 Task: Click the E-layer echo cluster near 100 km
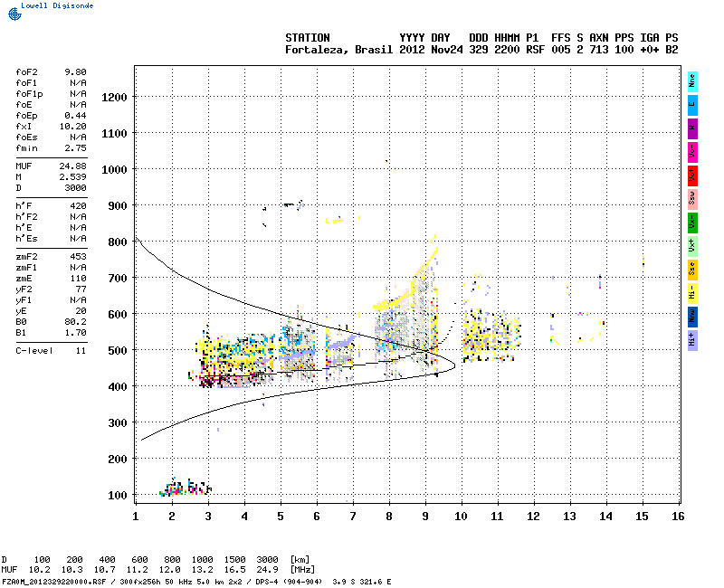pyautogui.click(x=186, y=488)
